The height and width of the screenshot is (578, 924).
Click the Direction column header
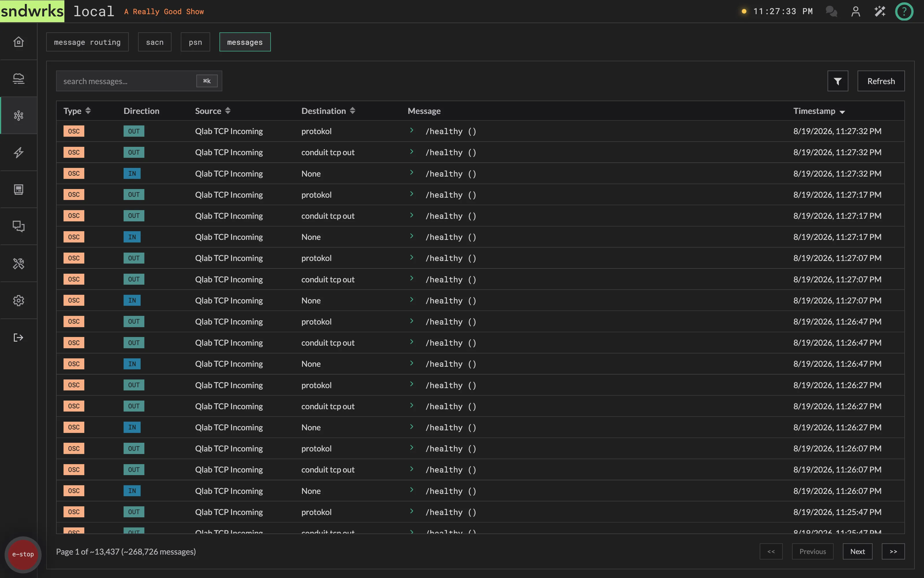pos(141,111)
